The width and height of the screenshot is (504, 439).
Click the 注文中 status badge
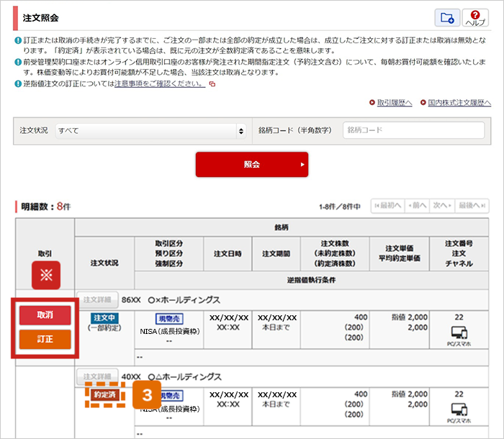coord(104,318)
